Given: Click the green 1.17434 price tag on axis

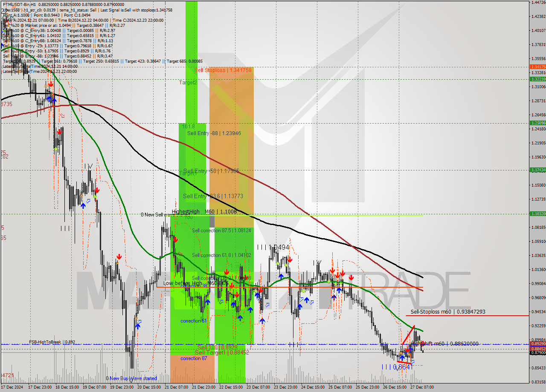Looking at the screenshot, I should click(537, 170).
